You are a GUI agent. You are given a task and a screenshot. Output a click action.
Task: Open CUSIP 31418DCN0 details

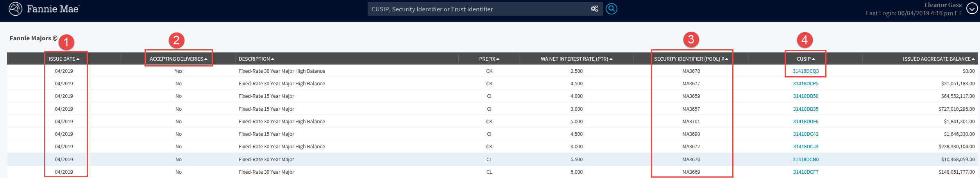[x=805, y=160]
